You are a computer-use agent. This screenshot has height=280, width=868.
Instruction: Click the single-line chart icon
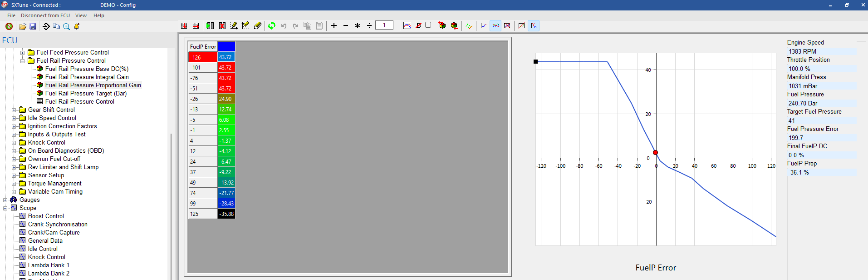[x=484, y=26]
